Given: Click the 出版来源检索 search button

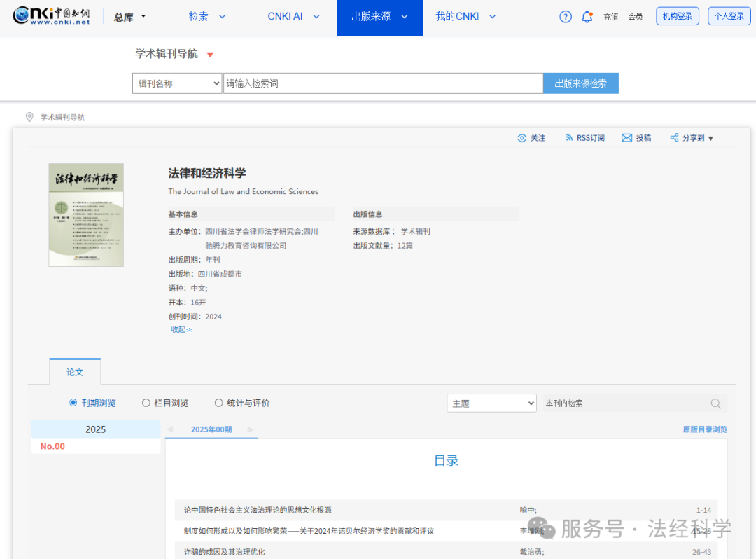Looking at the screenshot, I should 580,83.
